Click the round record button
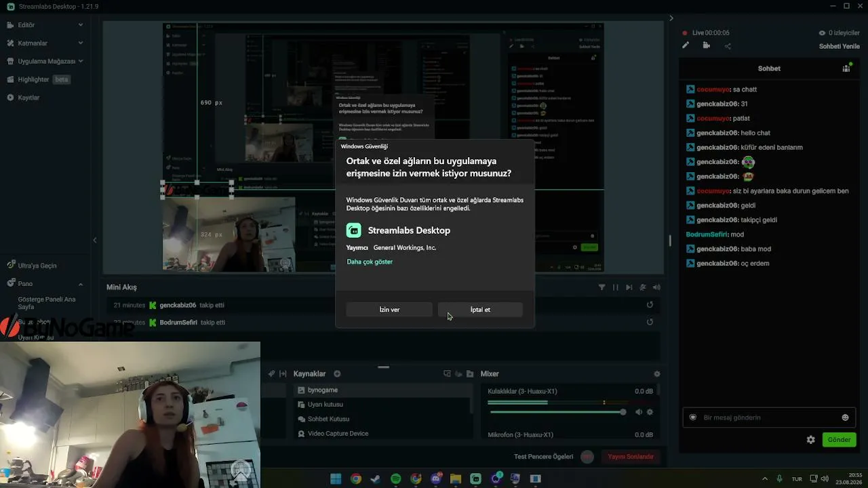Screen dimensions: 868x488 [587, 457]
